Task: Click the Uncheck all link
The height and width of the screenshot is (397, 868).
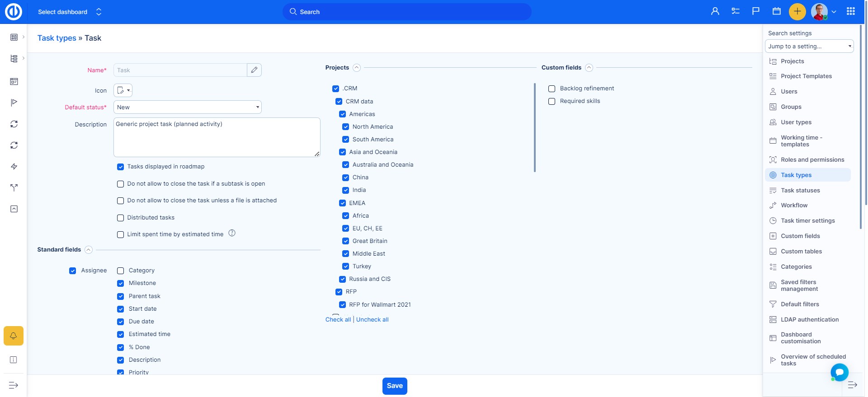Action: (x=372, y=319)
